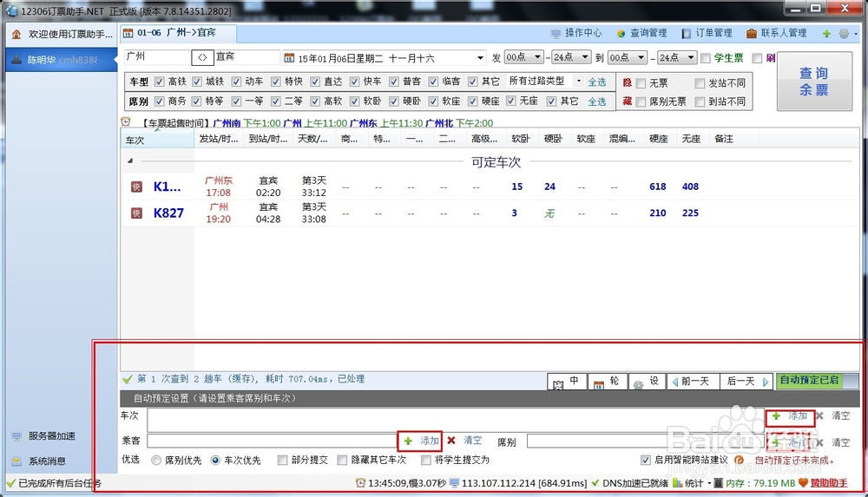Open the 统计 dropdown arrow in the status bar
Viewport: 868px width, 497px height.
(709, 484)
